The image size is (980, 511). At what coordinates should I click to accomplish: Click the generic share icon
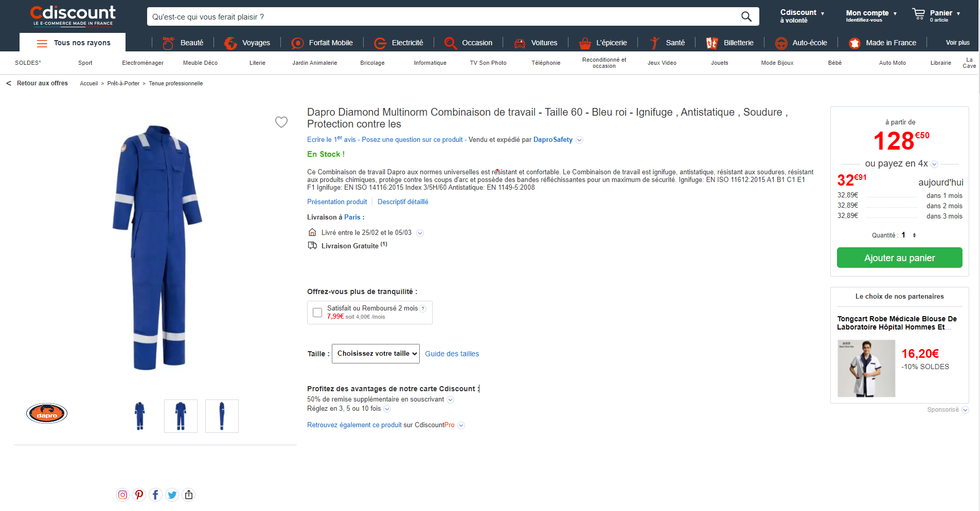coord(189,495)
